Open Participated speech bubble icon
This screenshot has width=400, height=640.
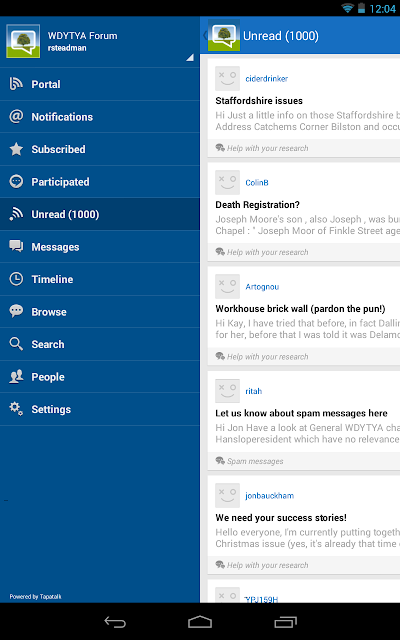16,182
